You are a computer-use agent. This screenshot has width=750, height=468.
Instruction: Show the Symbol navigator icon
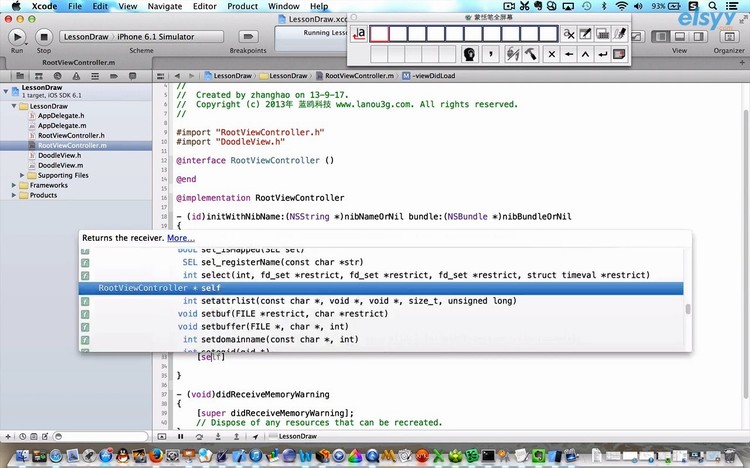click(x=39, y=76)
